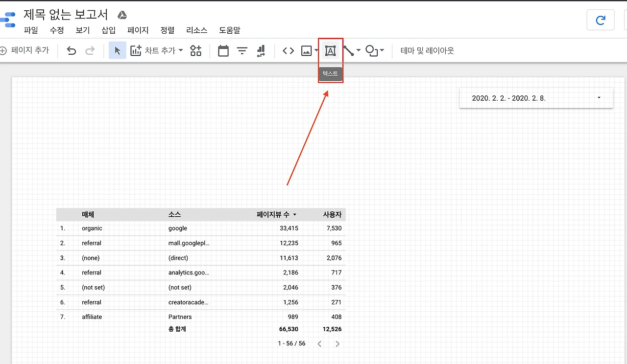Select the 텍스트 text box tool
The image size is (627, 364).
coord(331,50)
